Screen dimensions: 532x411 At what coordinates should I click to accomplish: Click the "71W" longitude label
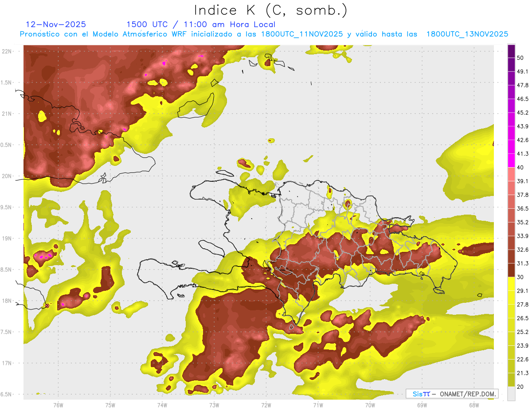tap(318, 405)
